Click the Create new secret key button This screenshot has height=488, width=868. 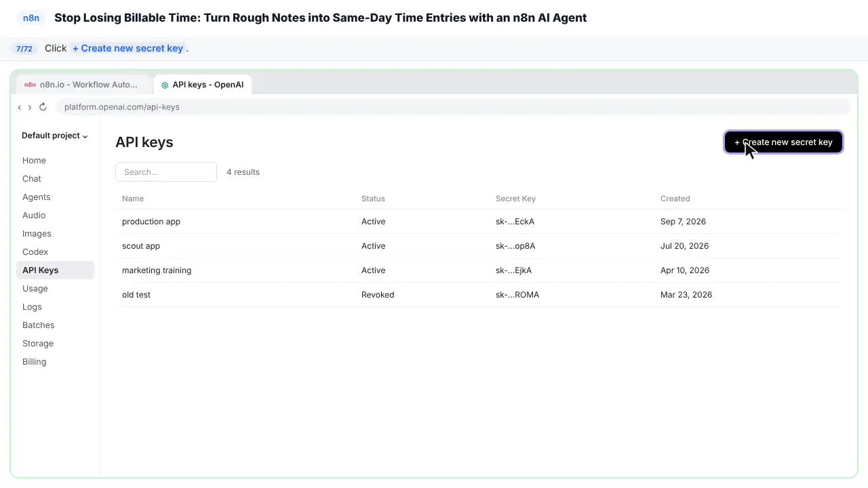pyautogui.click(x=783, y=142)
